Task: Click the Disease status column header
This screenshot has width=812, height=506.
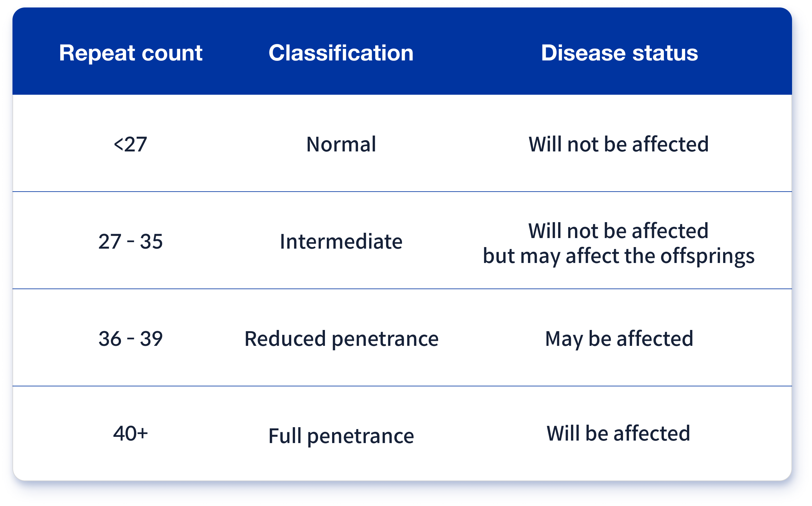Action: [619, 53]
